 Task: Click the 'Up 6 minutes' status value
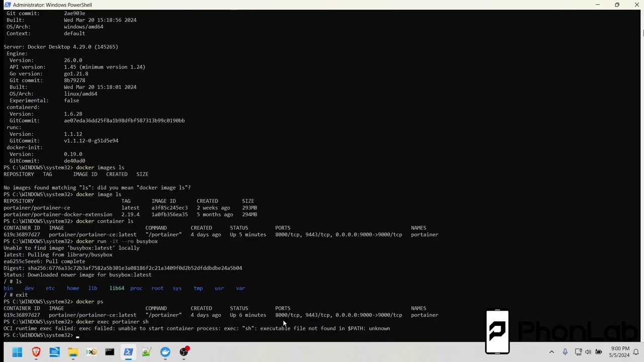click(x=248, y=315)
